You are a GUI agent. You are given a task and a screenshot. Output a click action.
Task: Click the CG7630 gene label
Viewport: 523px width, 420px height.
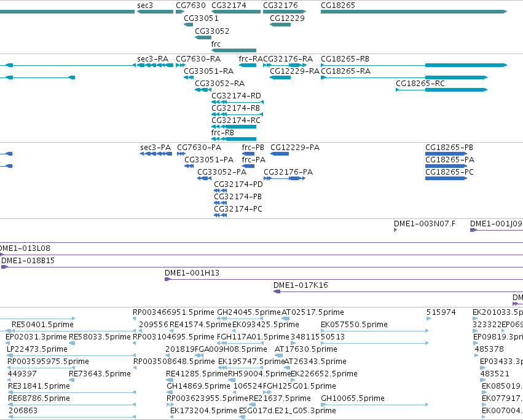tap(191, 6)
